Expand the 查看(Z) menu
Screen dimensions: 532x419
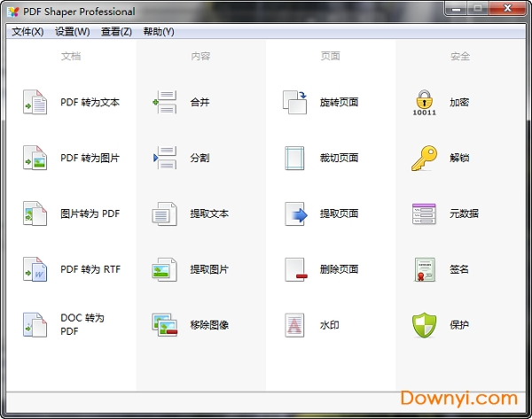(x=116, y=32)
